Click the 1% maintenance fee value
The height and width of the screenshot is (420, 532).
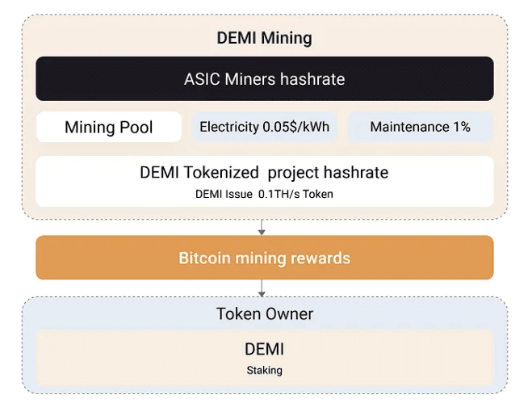(462, 127)
